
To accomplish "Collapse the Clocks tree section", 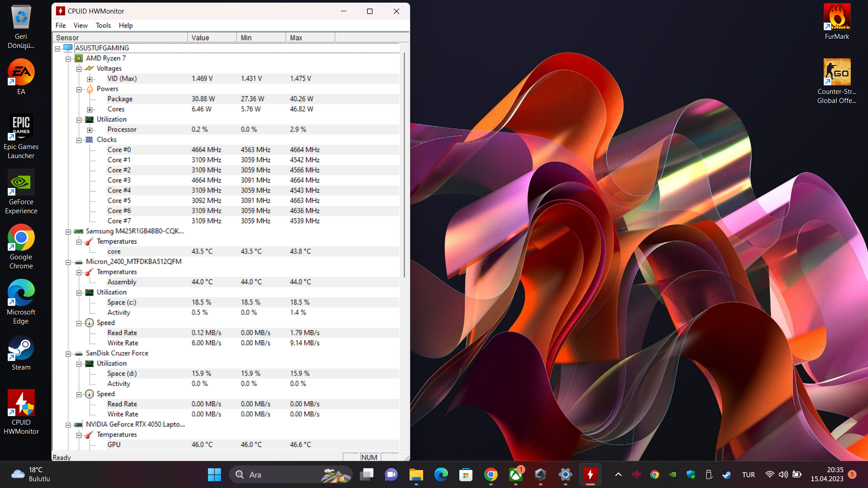I will [79, 140].
